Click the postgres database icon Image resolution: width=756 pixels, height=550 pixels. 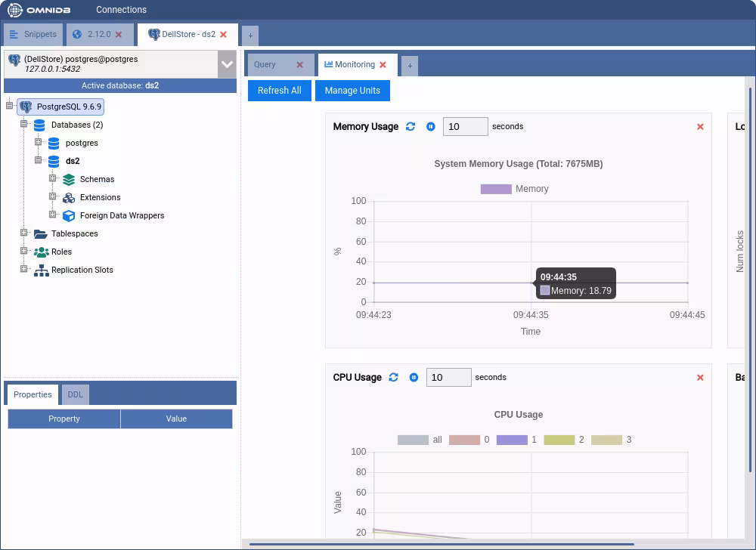pyautogui.click(x=54, y=143)
